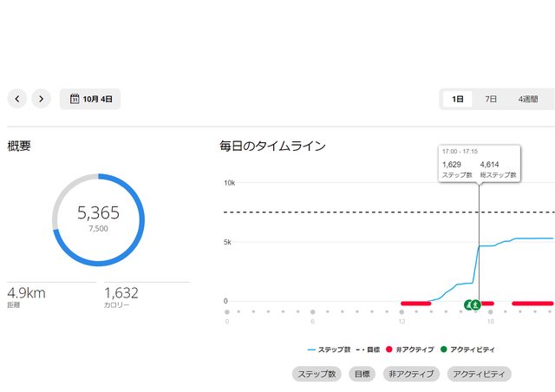Go to the next day arrow

pyautogui.click(x=42, y=99)
